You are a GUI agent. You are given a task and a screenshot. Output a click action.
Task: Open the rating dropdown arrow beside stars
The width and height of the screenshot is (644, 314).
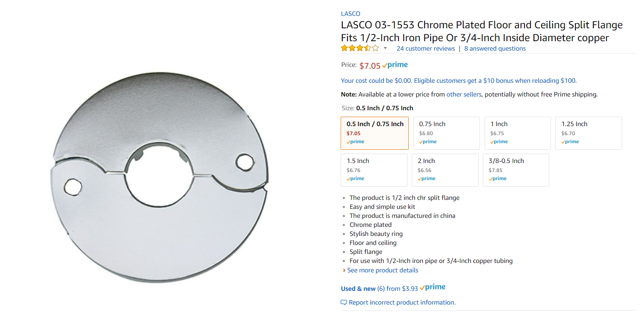(385, 48)
